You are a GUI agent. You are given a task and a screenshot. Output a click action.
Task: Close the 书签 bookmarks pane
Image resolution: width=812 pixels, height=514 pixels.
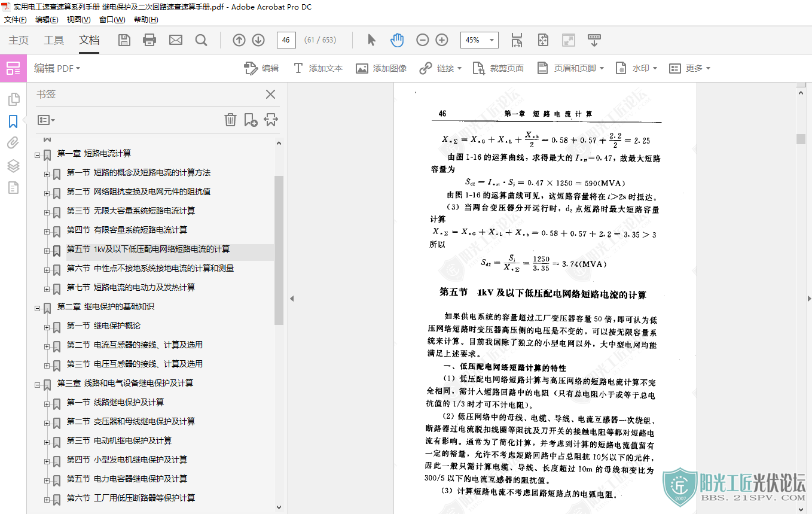point(270,94)
